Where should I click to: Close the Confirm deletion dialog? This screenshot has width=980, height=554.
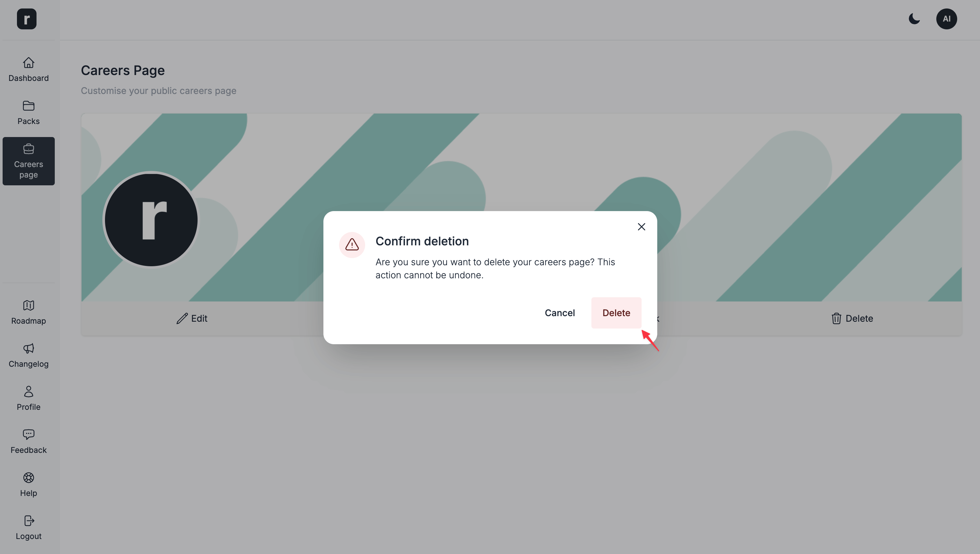[x=641, y=226]
